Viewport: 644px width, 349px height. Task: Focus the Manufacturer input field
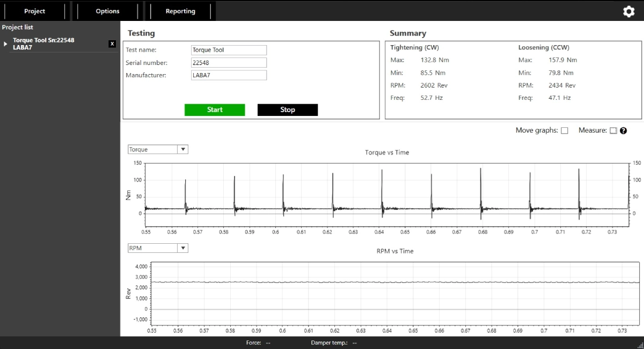click(x=229, y=75)
